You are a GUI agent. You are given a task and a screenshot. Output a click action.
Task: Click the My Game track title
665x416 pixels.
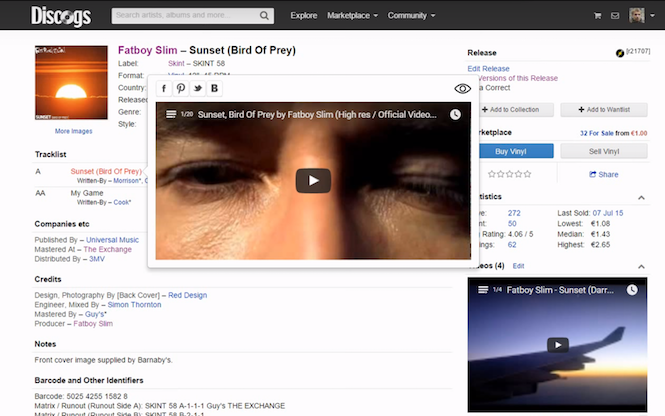click(x=87, y=193)
